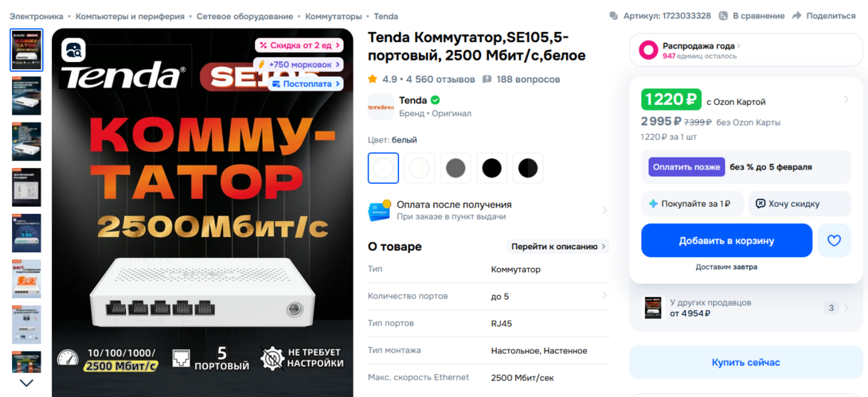Pick the black-and-gray two-tone color option
Image resolution: width=868 pixels, height=397 pixels.
point(528,168)
